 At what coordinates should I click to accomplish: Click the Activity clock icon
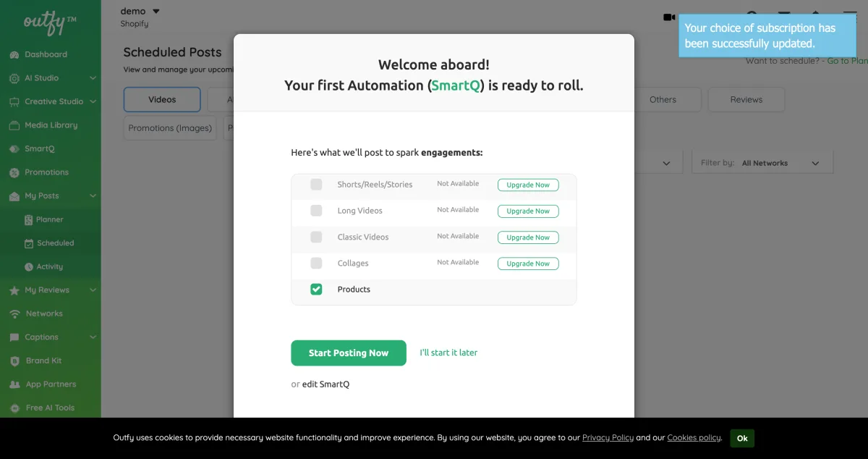(x=29, y=267)
